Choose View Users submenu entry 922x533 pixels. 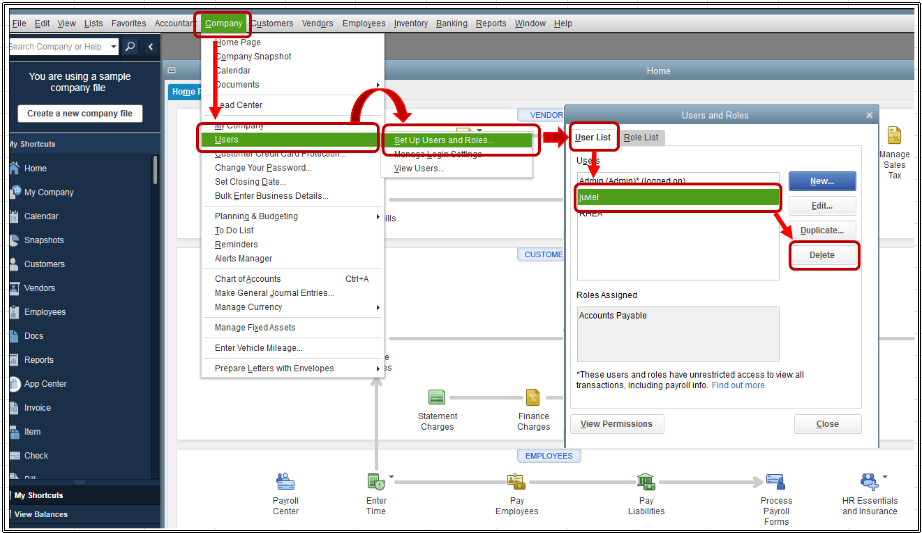coord(419,168)
